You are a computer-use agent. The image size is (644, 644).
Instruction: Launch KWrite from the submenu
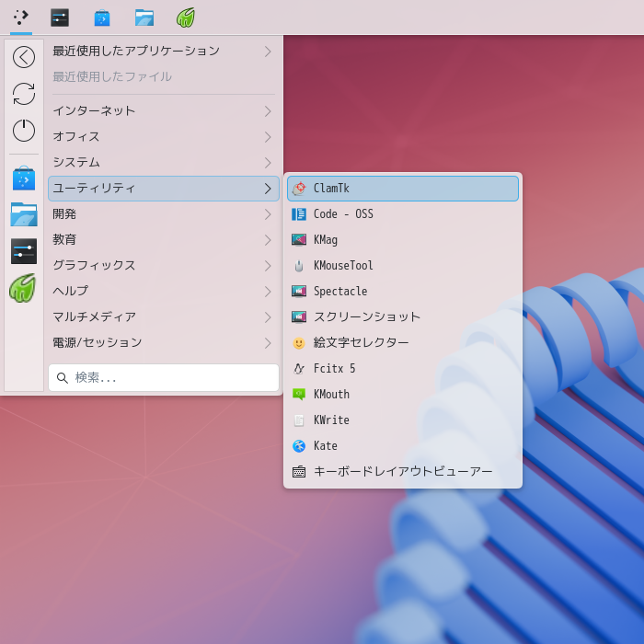tap(403, 420)
